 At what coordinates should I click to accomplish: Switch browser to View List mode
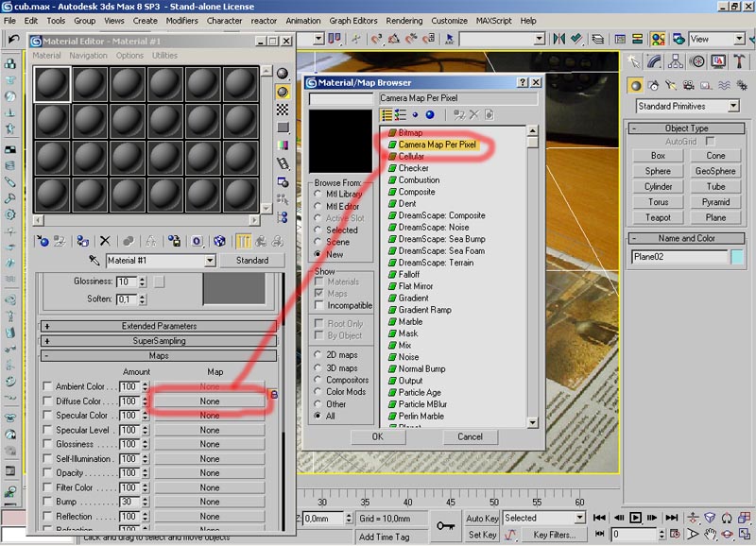pyautogui.click(x=387, y=114)
